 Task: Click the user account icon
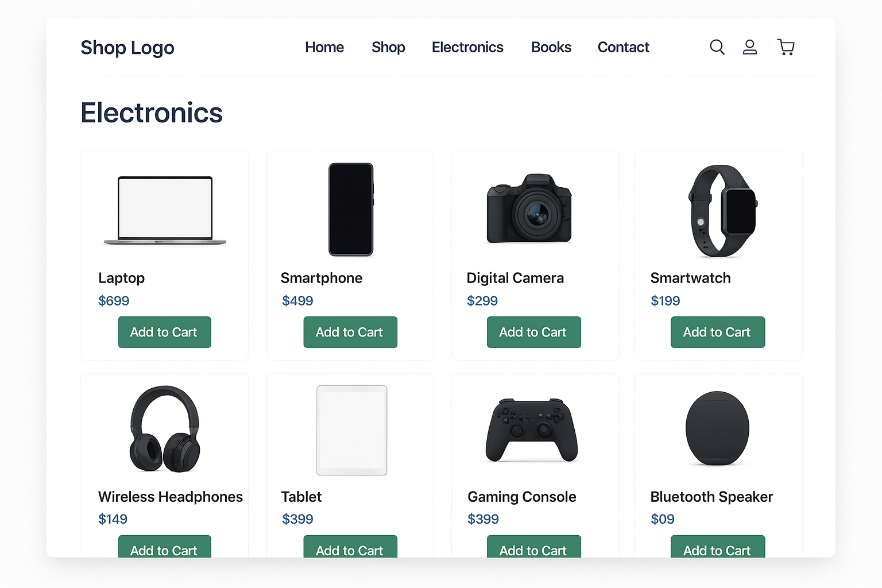tap(750, 47)
